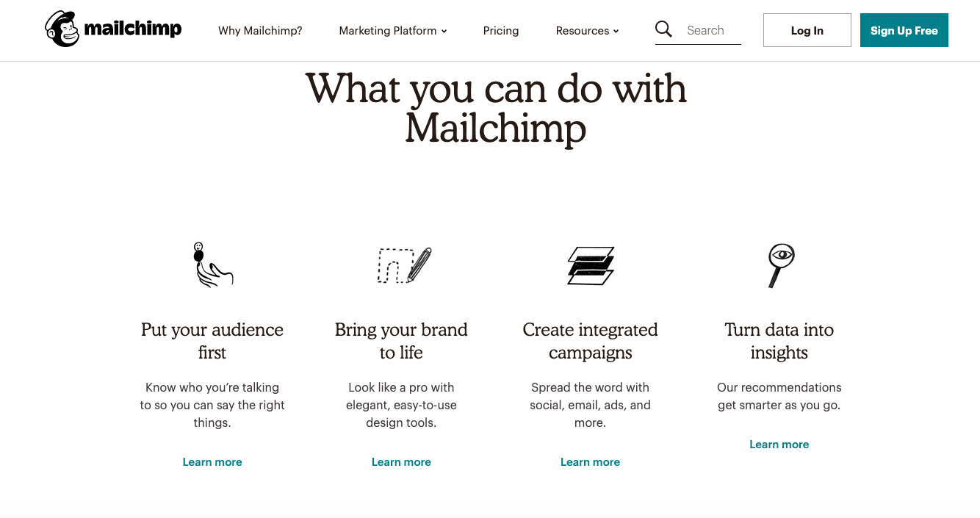Expand the Marketing Platform dropdown menu
Screen dimensions: 980x518
(392, 31)
